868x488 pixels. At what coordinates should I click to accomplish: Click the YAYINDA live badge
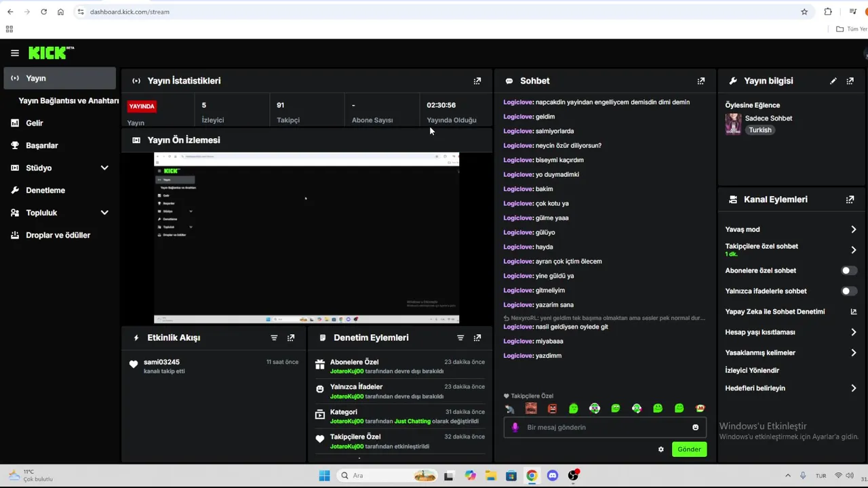coord(142,106)
